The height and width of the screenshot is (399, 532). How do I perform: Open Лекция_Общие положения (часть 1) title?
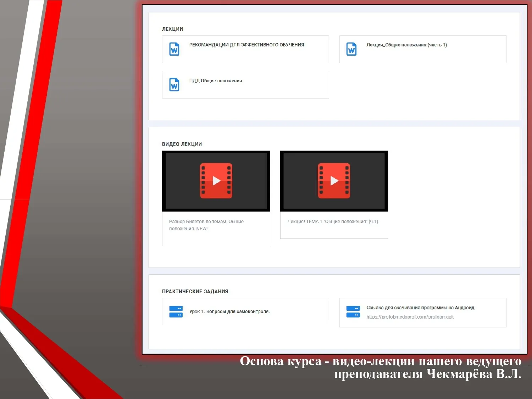coord(406,45)
